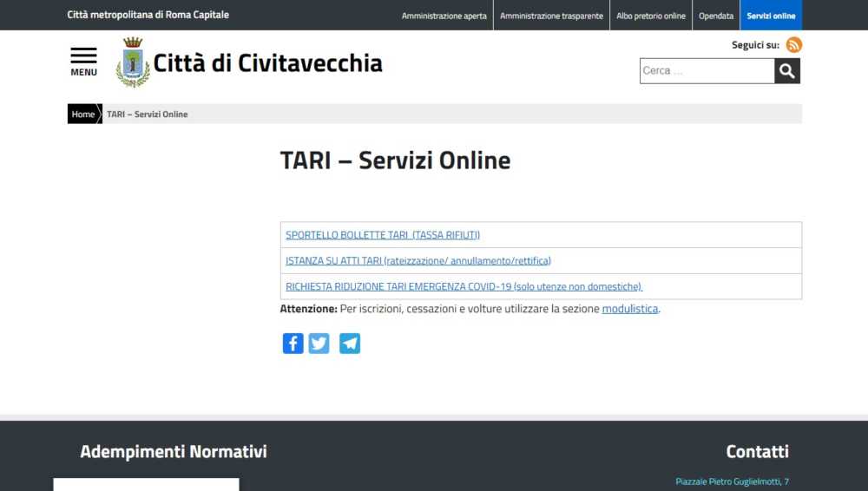
Task: Click Città metropolitana di Roma Capitale
Action: (x=148, y=15)
